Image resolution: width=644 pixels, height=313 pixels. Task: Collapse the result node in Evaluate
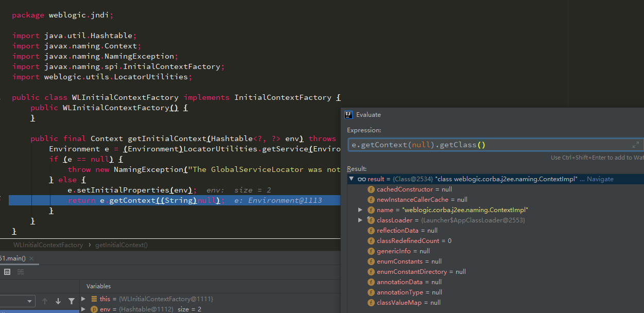[352, 179]
